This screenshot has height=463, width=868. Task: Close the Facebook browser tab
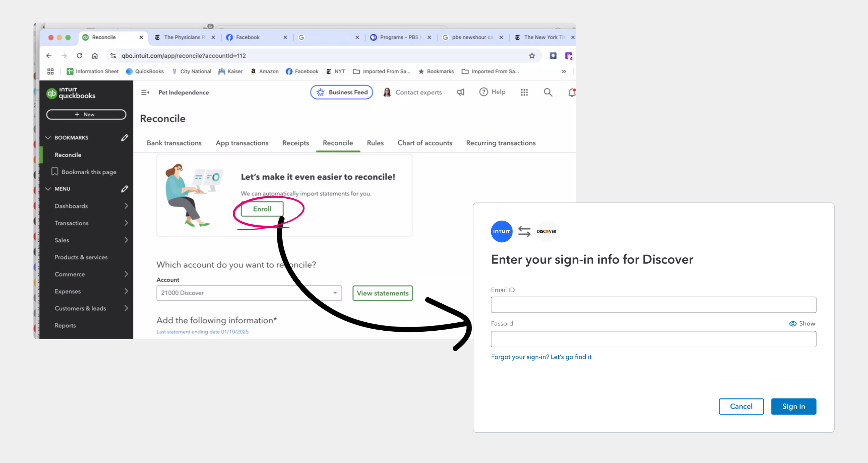pos(285,37)
